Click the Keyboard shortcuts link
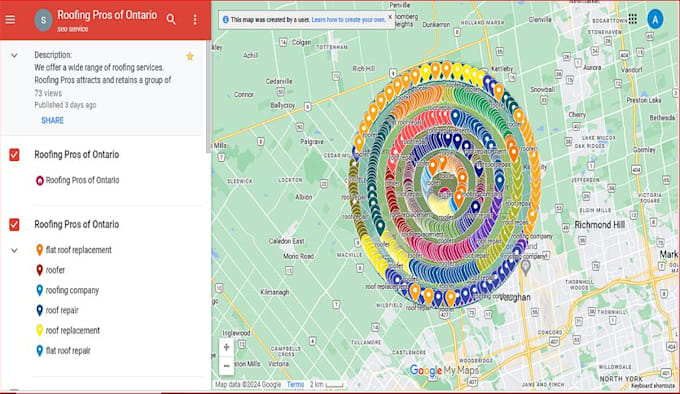 click(653, 386)
